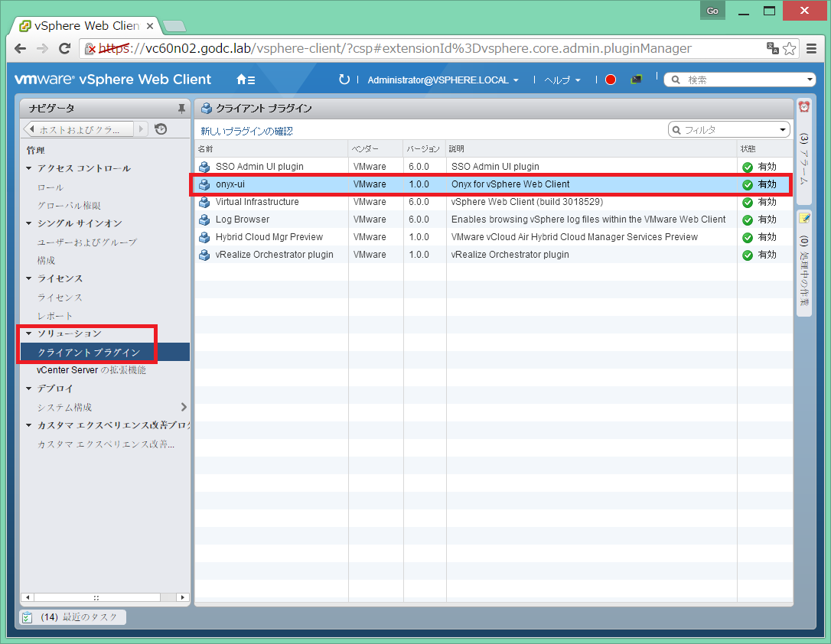
Task: Click the vRealize Orchestrator plugin icon
Action: (204, 255)
